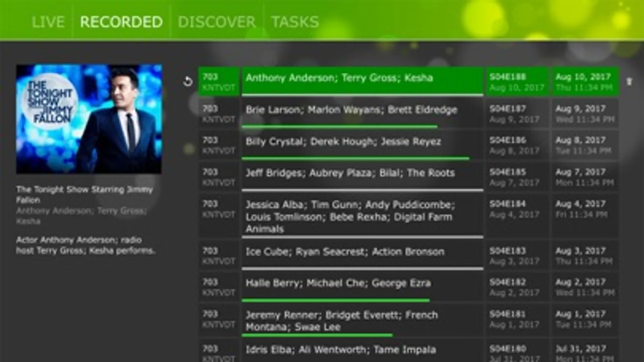Screen dimensions: 644x362
Task: Click channel 703 KNTVDT in Jeff Bridges row
Action: coord(219,177)
